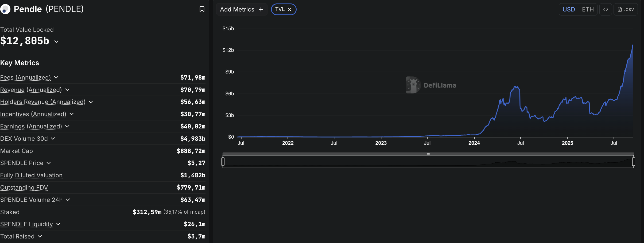
Task: Click the 2024 x-axis label
Action: point(474,143)
